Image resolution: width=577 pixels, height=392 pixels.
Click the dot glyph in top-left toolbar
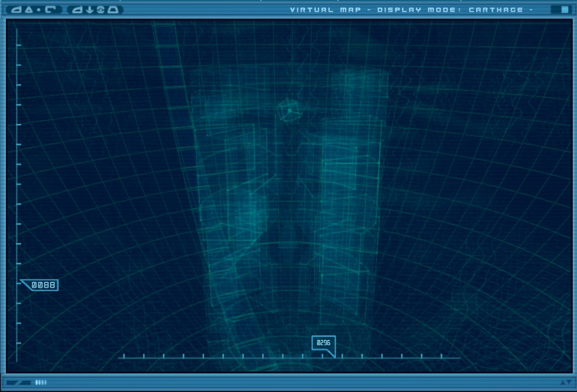(x=39, y=10)
